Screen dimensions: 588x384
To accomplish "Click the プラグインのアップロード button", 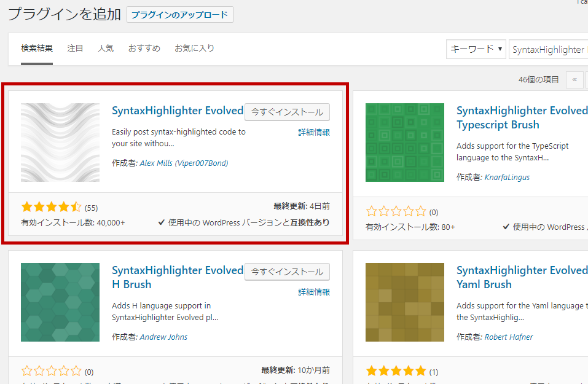I will (179, 15).
